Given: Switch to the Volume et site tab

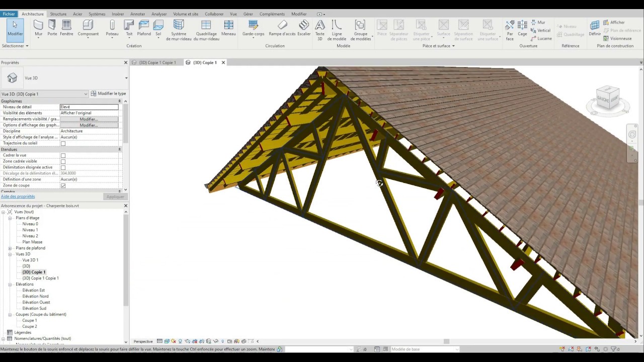Looking at the screenshot, I should pos(186,14).
